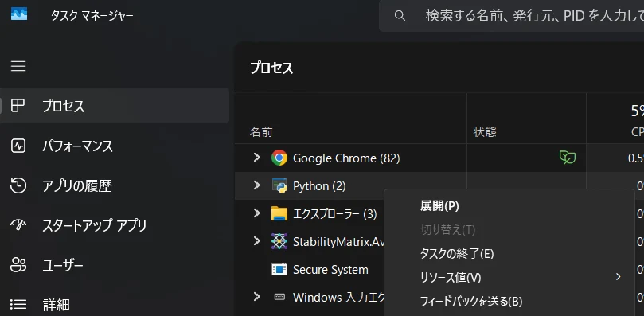Select タスクの終了(E) from context menu

pos(456,254)
